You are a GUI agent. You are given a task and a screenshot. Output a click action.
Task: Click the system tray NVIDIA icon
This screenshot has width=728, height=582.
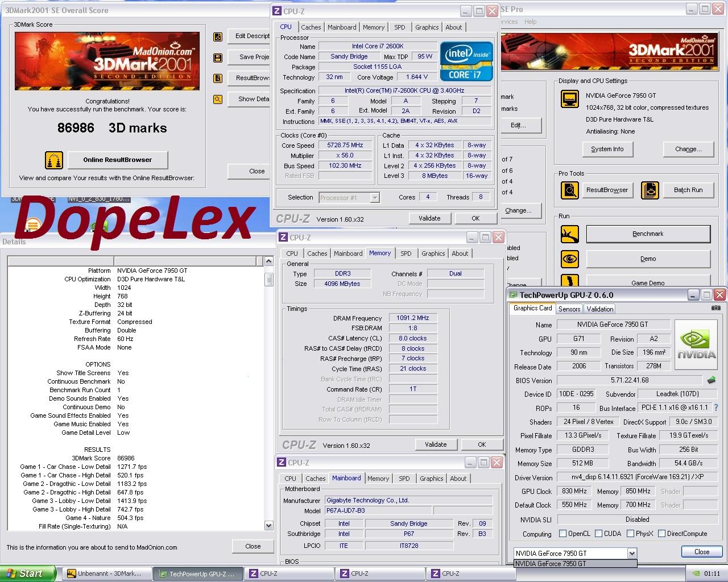click(696, 573)
